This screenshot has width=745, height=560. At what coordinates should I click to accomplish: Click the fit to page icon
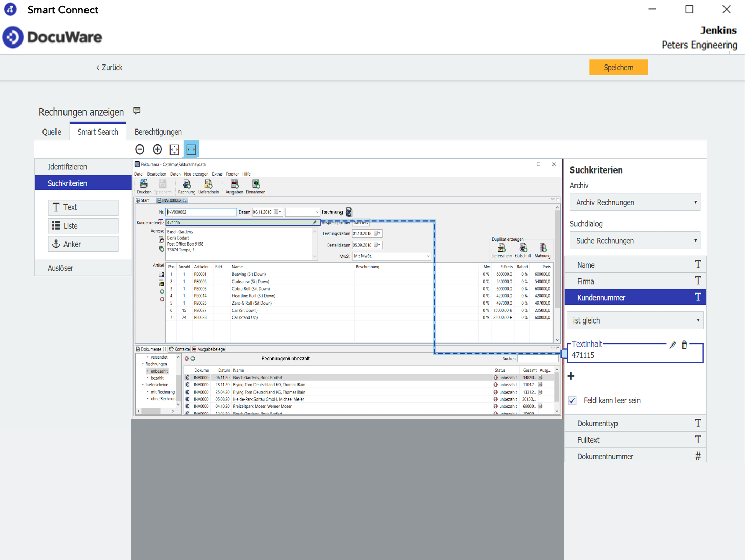pyautogui.click(x=174, y=149)
